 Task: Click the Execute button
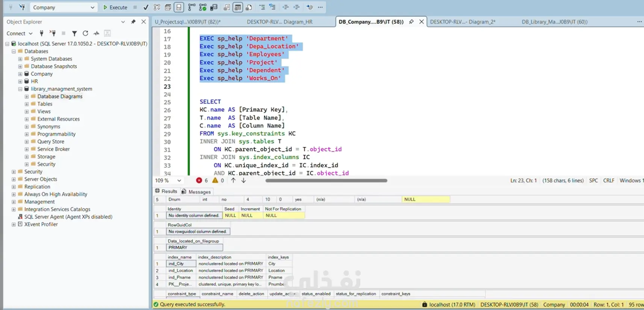pos(115,7)
